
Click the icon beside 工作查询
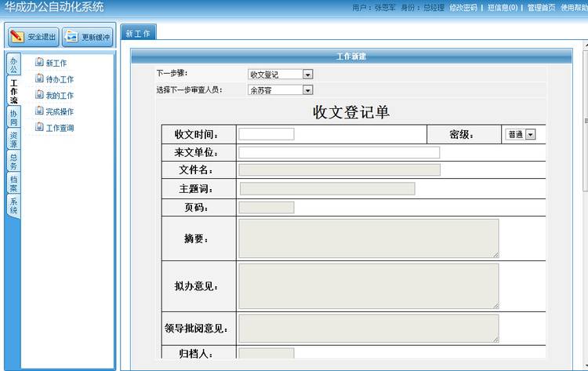39,127
